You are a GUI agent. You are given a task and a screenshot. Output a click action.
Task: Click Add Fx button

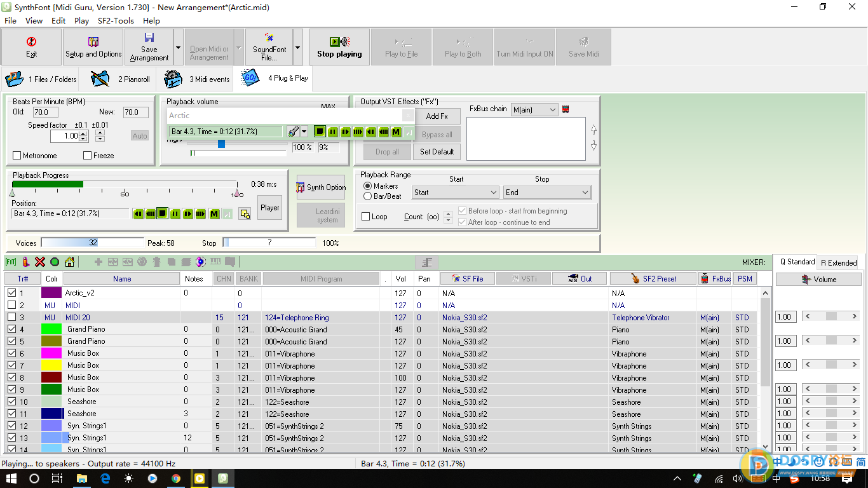click(x=437, y=116)
